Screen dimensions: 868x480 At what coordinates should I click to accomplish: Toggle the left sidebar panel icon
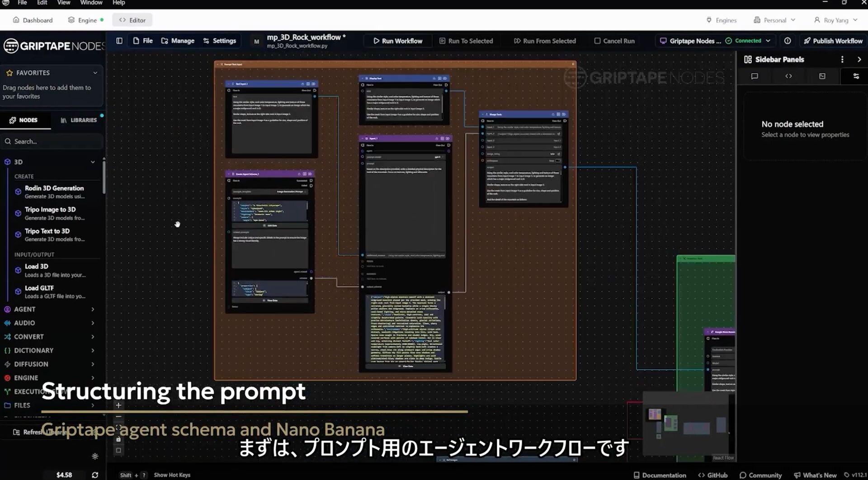point(119,41)
